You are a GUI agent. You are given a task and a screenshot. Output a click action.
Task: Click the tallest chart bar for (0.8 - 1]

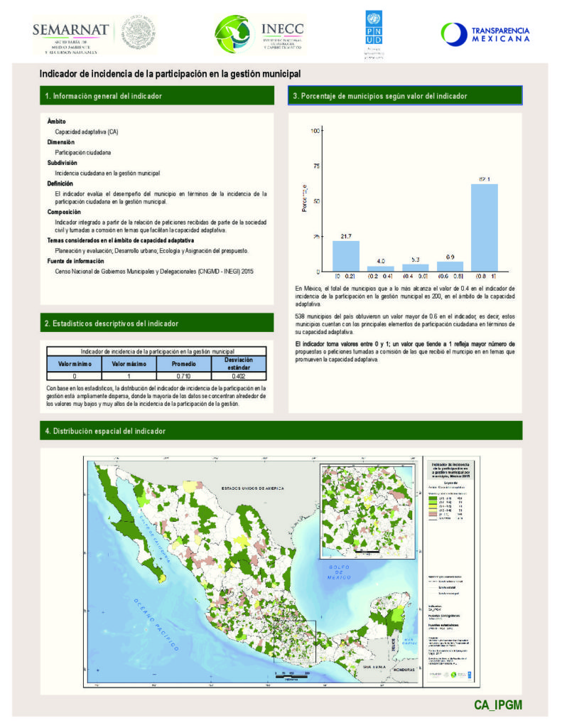(x=485, y=228)
